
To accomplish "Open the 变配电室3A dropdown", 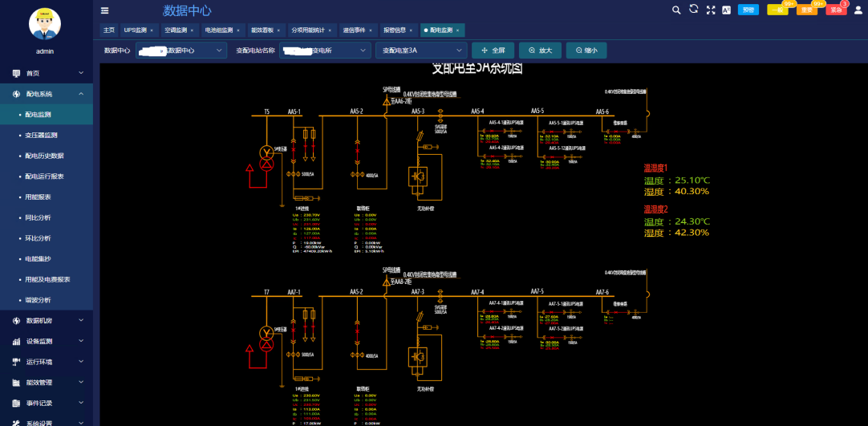I will tap(420, 51).
